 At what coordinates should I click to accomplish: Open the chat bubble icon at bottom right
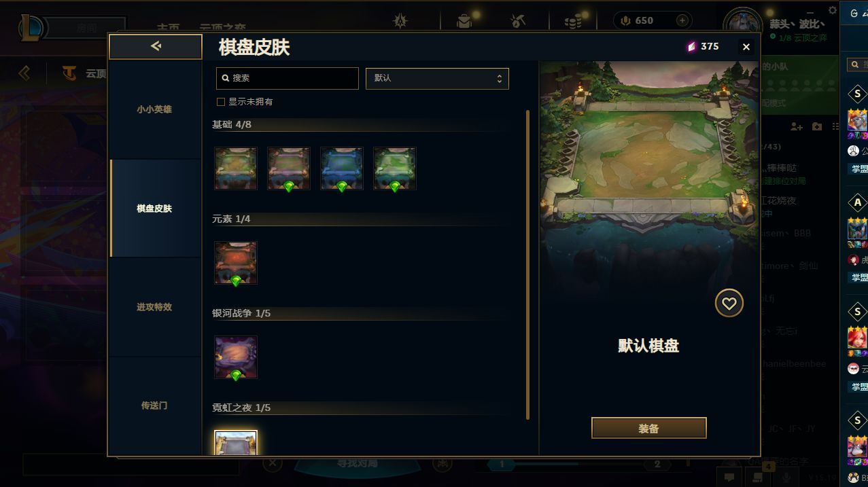click(x=729, y=477)
